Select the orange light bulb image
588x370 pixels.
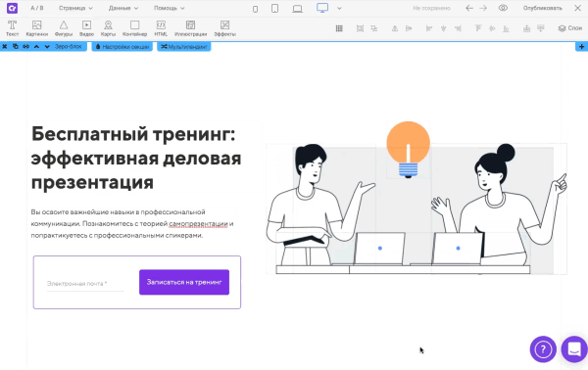point(409,150)
